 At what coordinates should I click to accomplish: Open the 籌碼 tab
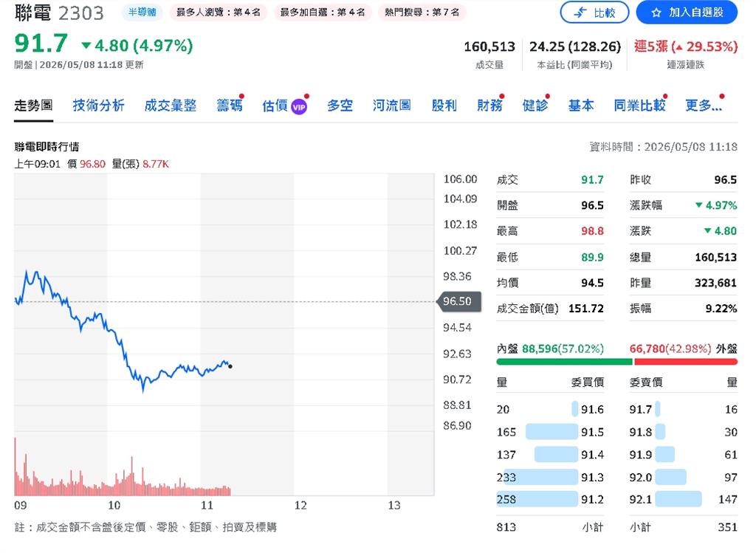[230, 105]
